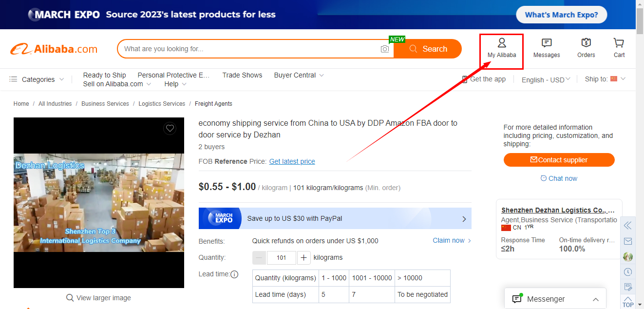Open the Trade Shows menu item
Screen dimensions: 644x309
coord(242,75)
